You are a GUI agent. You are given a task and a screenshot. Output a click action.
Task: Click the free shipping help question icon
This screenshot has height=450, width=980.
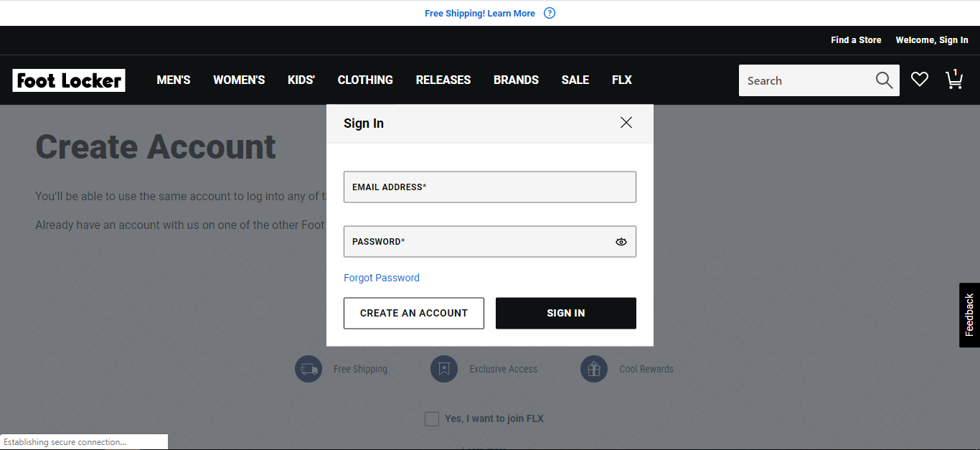[550, 13]
